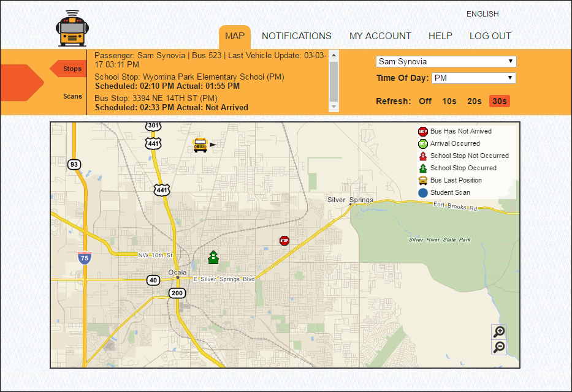The width and height of the screenshot is (572, 392).
Task: Select the red STOP marker for 3394 NE 14TH ST
Action: click(x=284, y=241)
